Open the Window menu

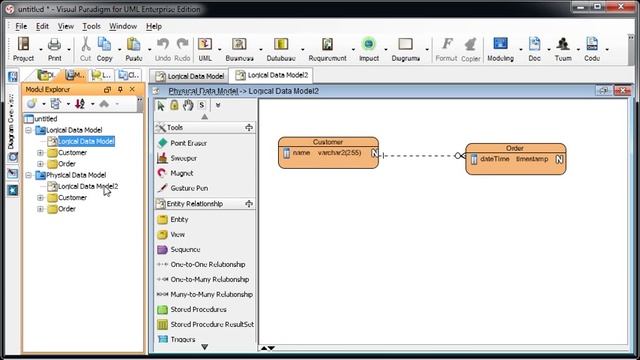coord(123,26)
